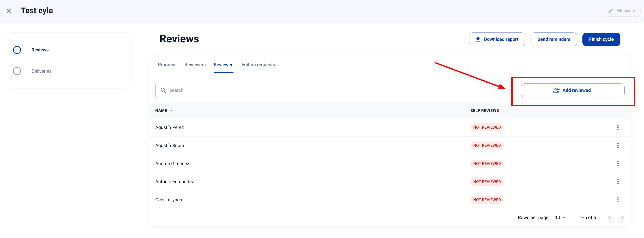The width and height of the screenshot is (644, 238).
Task: Click the search magnifier icon
Action: (163, 90)
